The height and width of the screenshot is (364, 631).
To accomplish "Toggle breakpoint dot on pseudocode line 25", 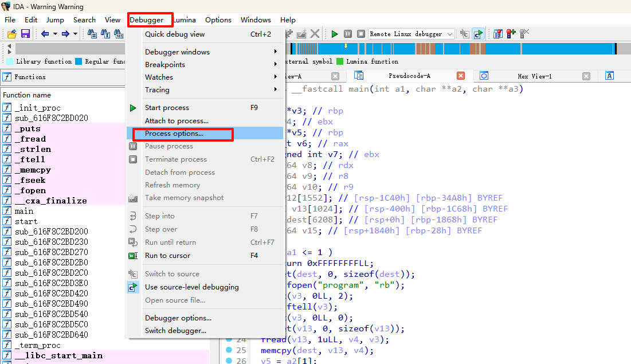I will pyautogui.click(x=229, y=350).
